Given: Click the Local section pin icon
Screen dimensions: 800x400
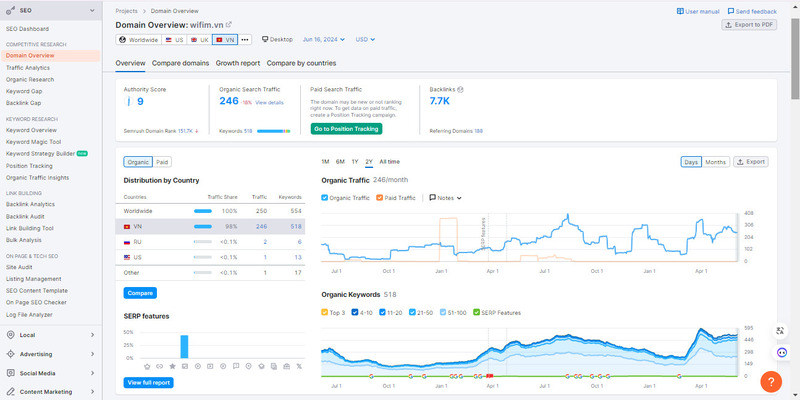Looking at the screenshot, I should 10,335.
